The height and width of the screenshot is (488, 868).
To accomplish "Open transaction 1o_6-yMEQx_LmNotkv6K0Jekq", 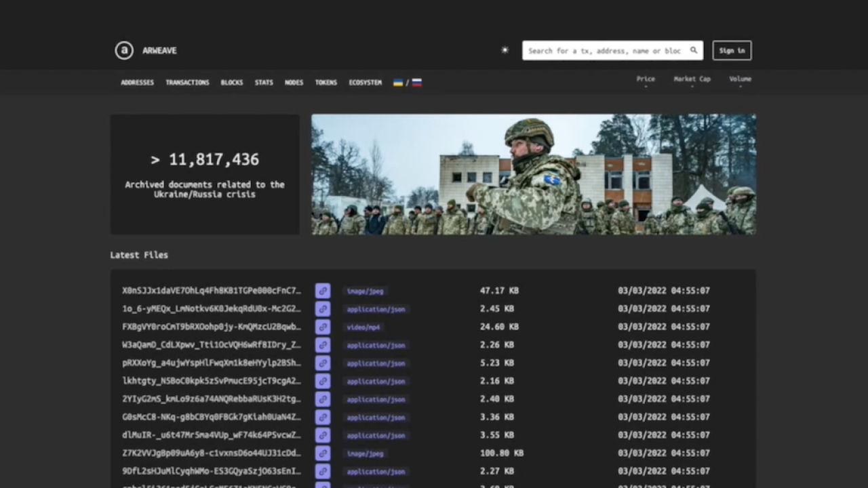I will click(x=212, y=309).
